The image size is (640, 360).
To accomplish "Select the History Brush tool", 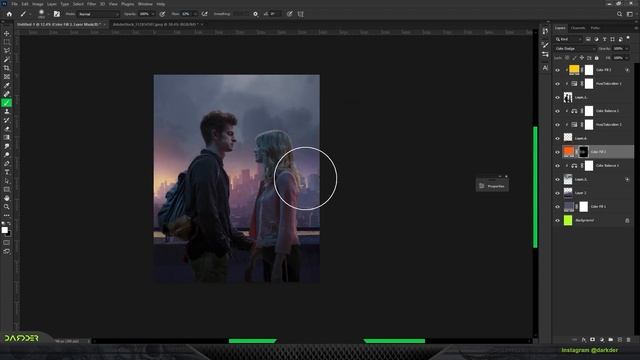I will (x=7, y=120).
